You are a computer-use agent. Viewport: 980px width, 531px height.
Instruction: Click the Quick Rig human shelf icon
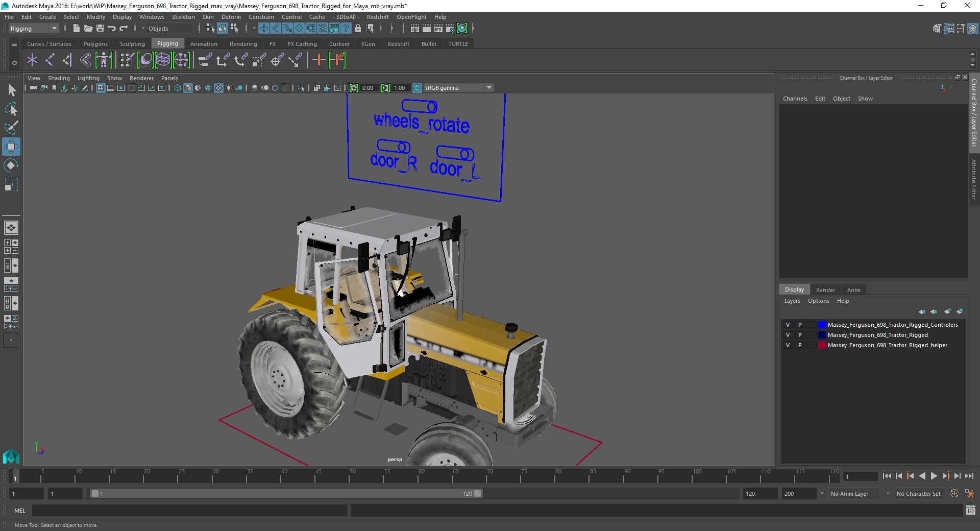[x=104, y=60]
